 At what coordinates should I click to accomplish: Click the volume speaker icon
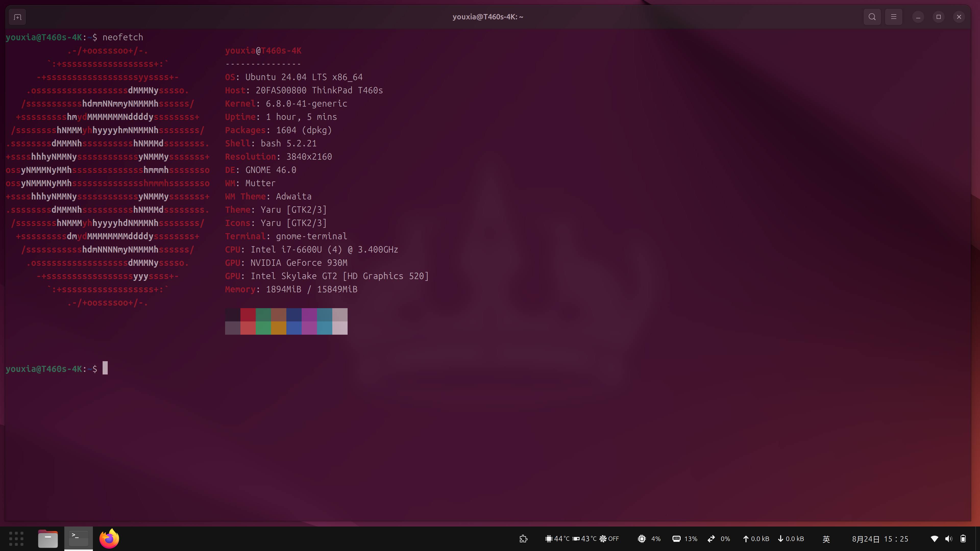point(949,539)
